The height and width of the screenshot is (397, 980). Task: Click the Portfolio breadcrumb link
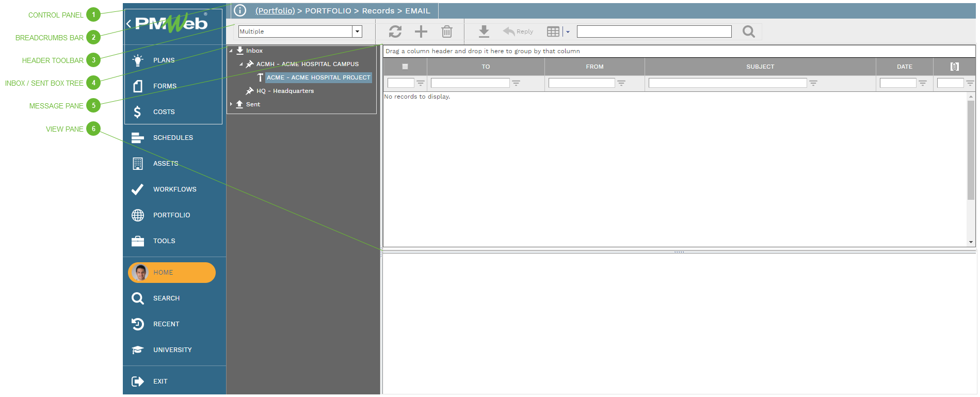pos(275,11)
